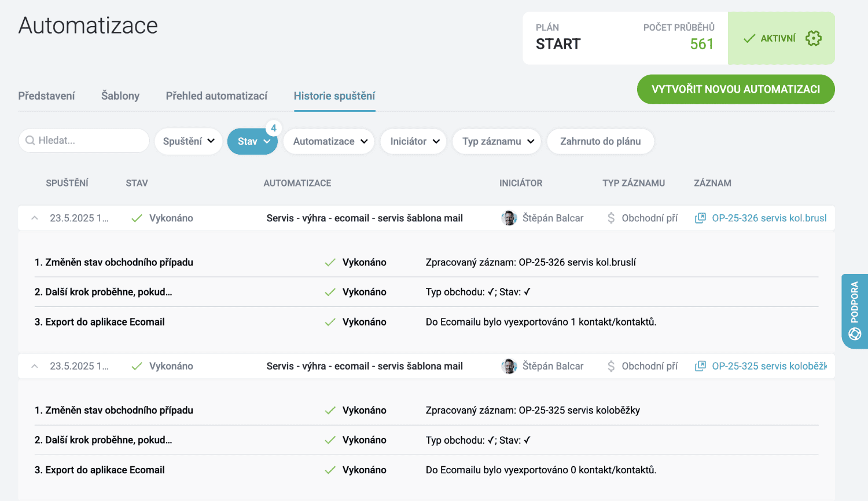The height and width of the screenshot is (501, 868).
Task: Toggle the Zahrnuto do plánu filter
Action: click(600, 141)
